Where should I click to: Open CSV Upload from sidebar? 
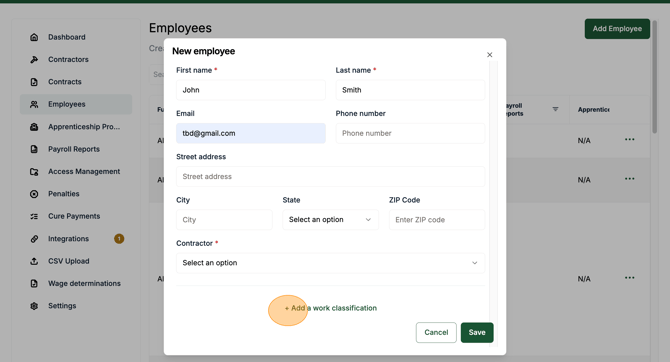click(x=76, y=261)
